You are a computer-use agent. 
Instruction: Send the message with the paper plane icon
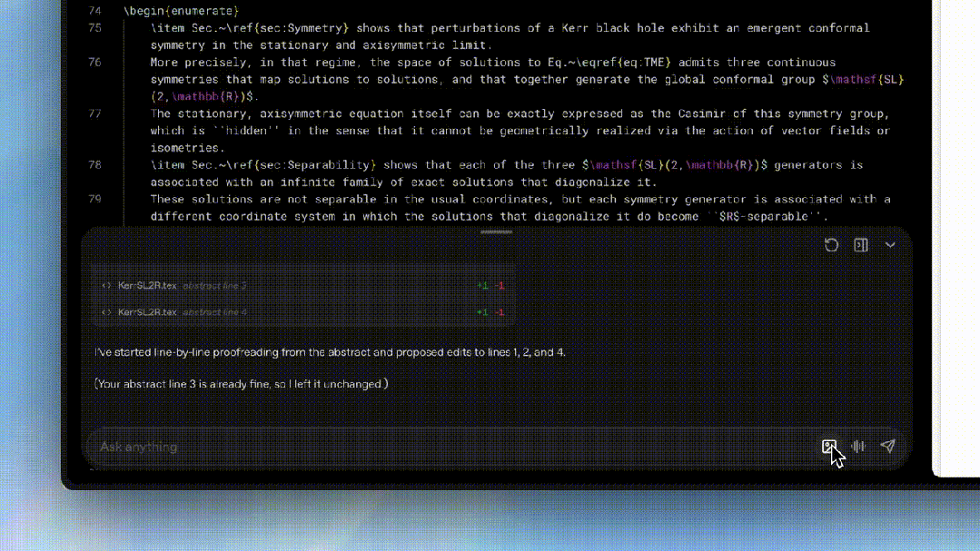(888, 447)
